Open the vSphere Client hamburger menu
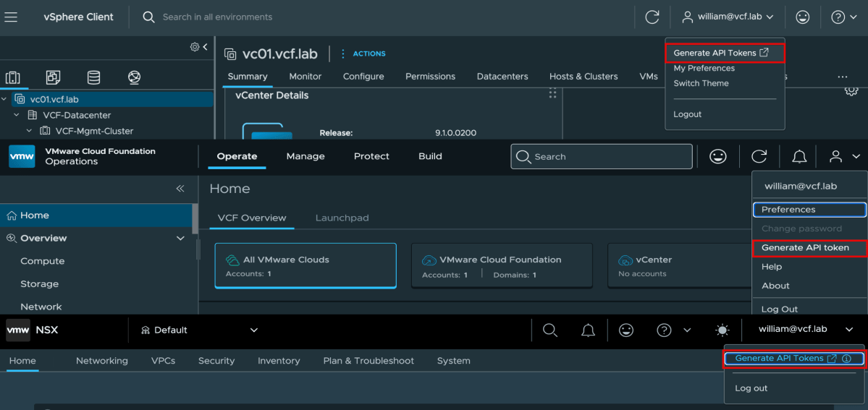The image size is (868, 410). pyautogui.click(x=11, y=17)
